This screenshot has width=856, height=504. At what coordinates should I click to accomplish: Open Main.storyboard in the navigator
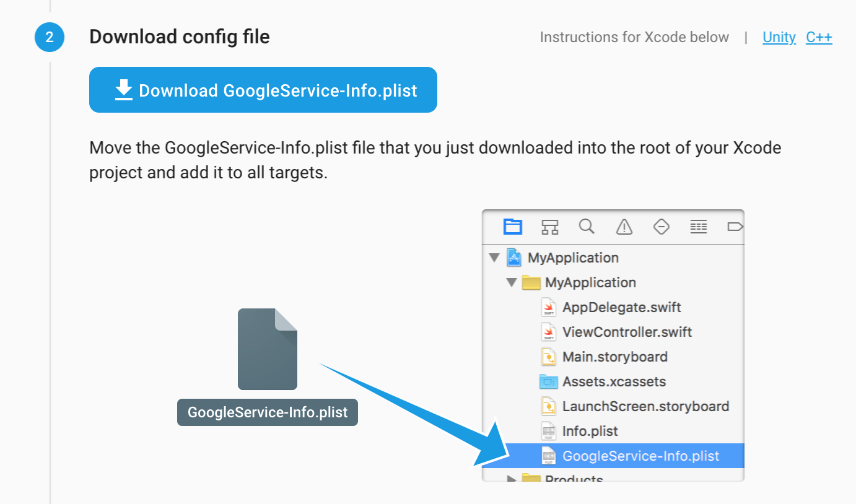[614, 357]
